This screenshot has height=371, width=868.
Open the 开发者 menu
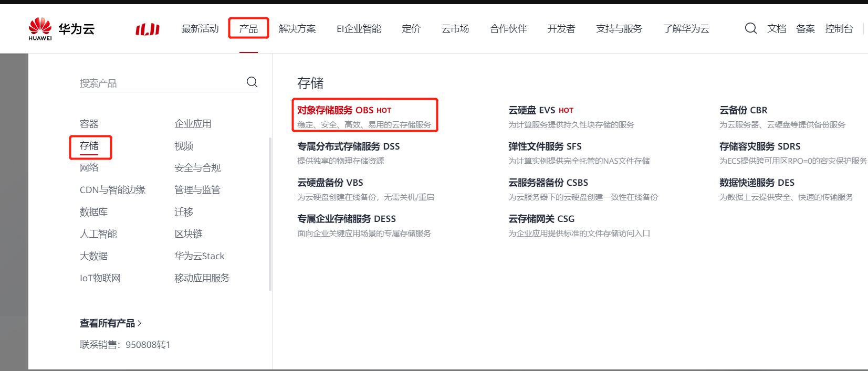(x=561, y=29)
